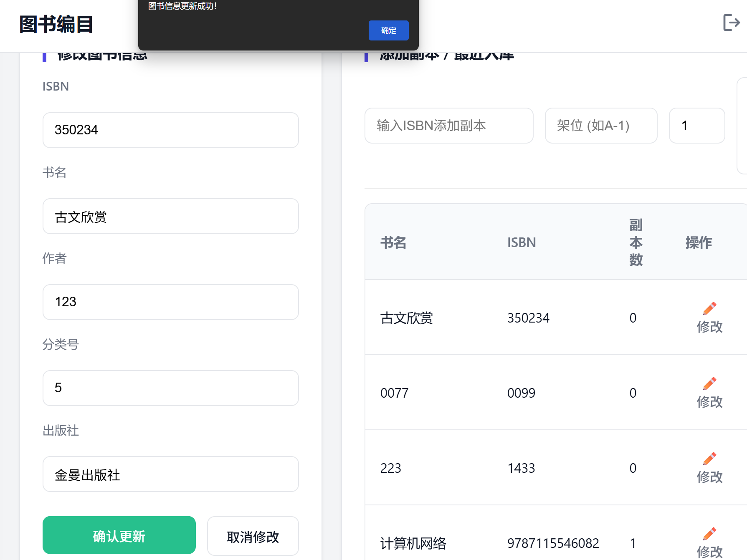Click the 分类号 field label
The height and width of the screenshot is (560, 747).
pyautogui.click(x=61, y=344)
